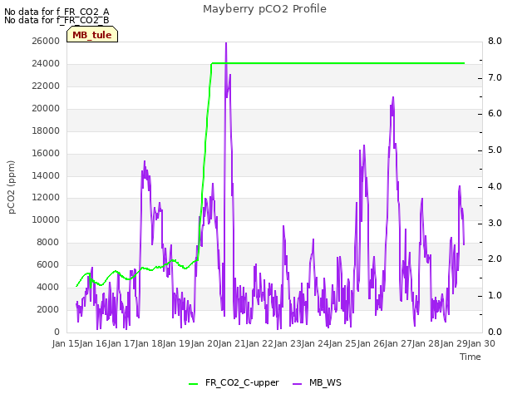Click the 2.0 right-axis tick label
This screenshot has width=532, height=399.
click(x=495, y=259)
